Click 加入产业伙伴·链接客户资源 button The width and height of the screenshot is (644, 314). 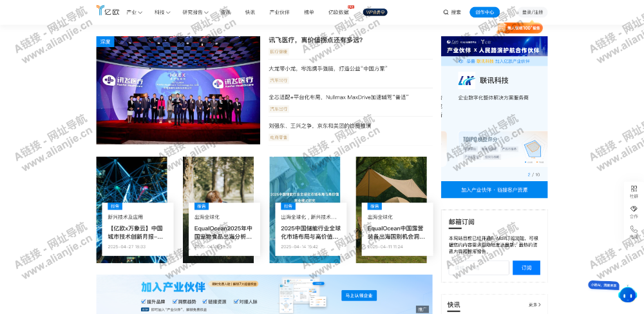(494, 190)
